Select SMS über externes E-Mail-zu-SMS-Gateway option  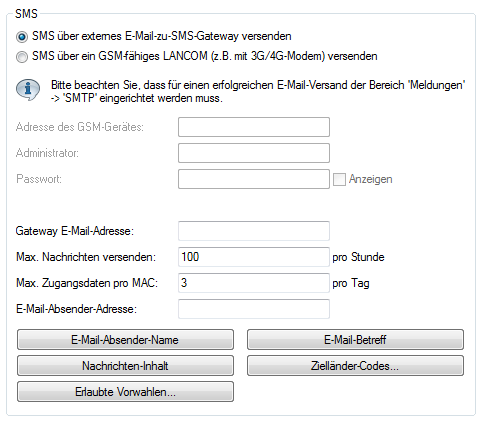coord(22,37)
